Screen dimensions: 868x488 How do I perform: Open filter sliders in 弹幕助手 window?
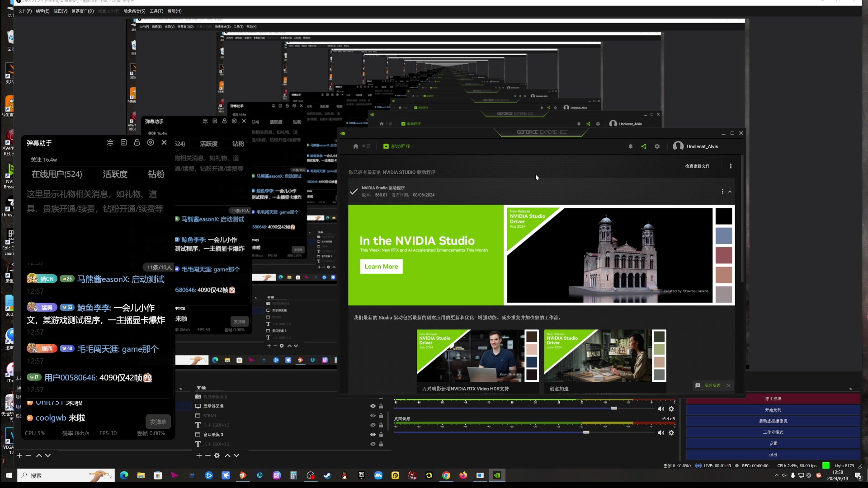click(110, 143)
